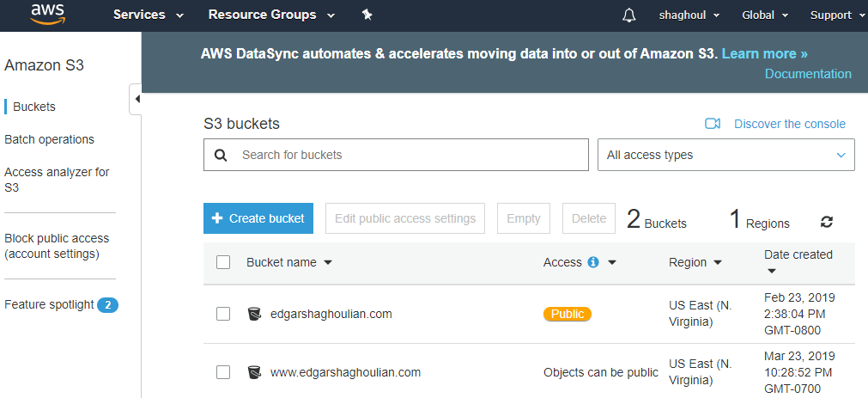The height and width of the screenshot is (398, 868).
Task: Open Batch operations in the sidebar
Action: [49, 140]
